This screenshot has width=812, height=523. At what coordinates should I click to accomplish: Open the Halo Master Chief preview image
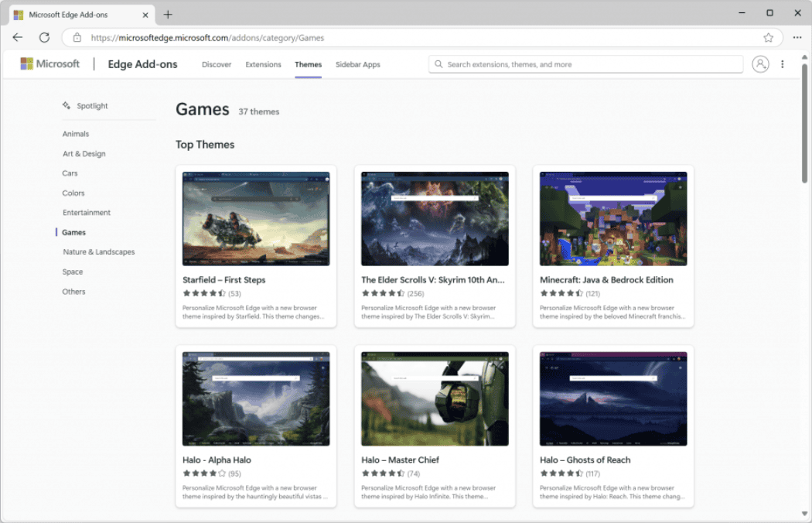tap(435, 398)
